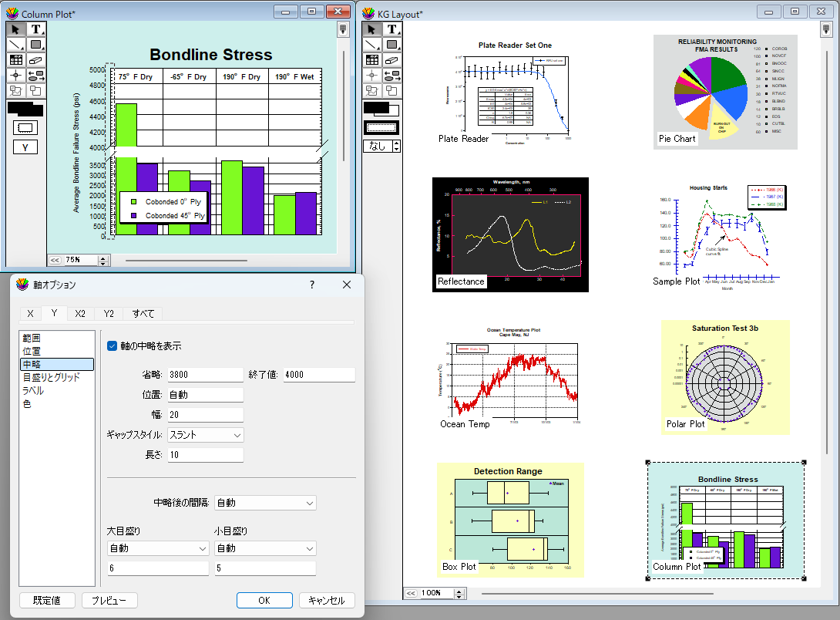Open the ギャップスタイル dropdown
The image size is (840, 620).
[x=205, y=435]
